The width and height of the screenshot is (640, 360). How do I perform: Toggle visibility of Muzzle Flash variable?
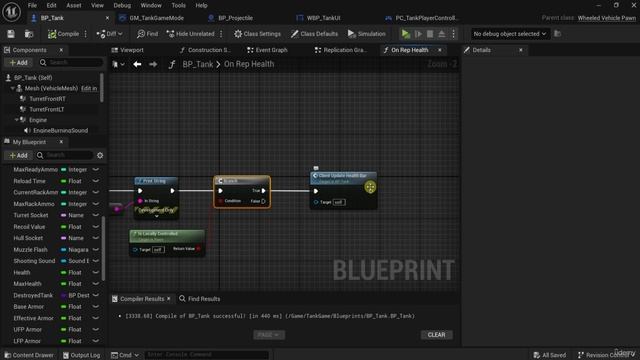pos(96,249)
